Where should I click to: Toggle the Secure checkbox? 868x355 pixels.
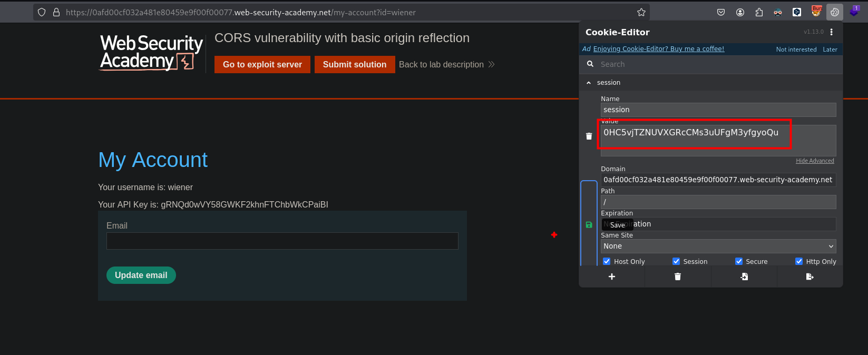[x=739, y=261]
